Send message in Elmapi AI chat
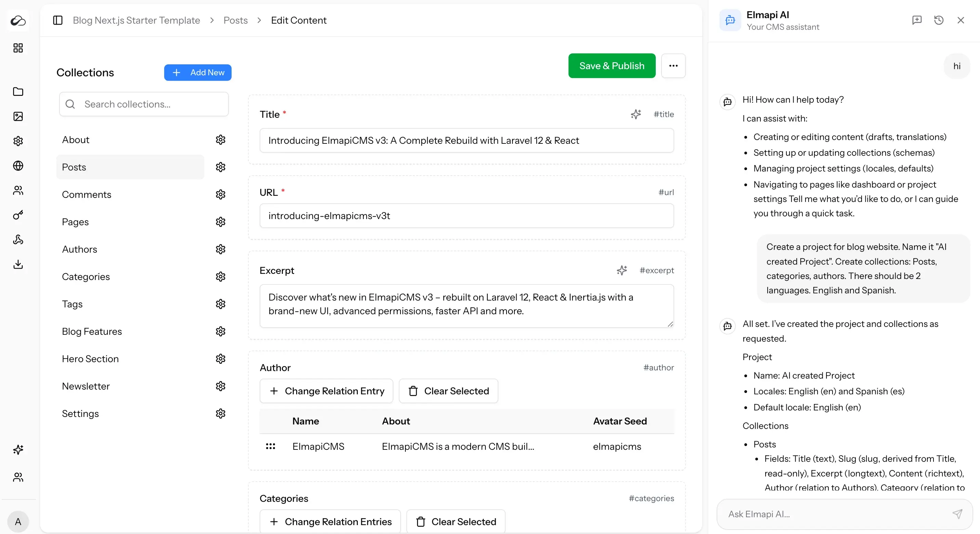980x534 pixels. click(957, 514)
